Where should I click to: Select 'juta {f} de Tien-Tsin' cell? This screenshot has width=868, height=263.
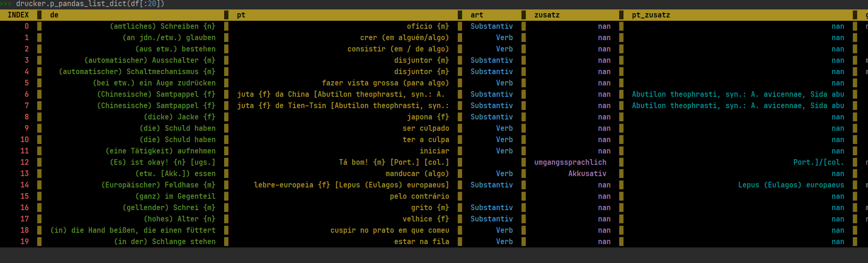tap(343, 106)
